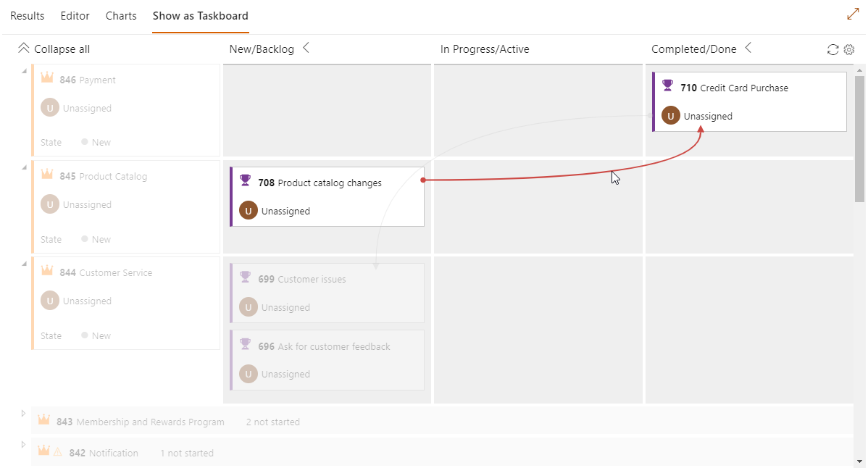This screenshot has height=468, width=868.
Task: Switch to the Charts tab
Action: pos(120,15)
